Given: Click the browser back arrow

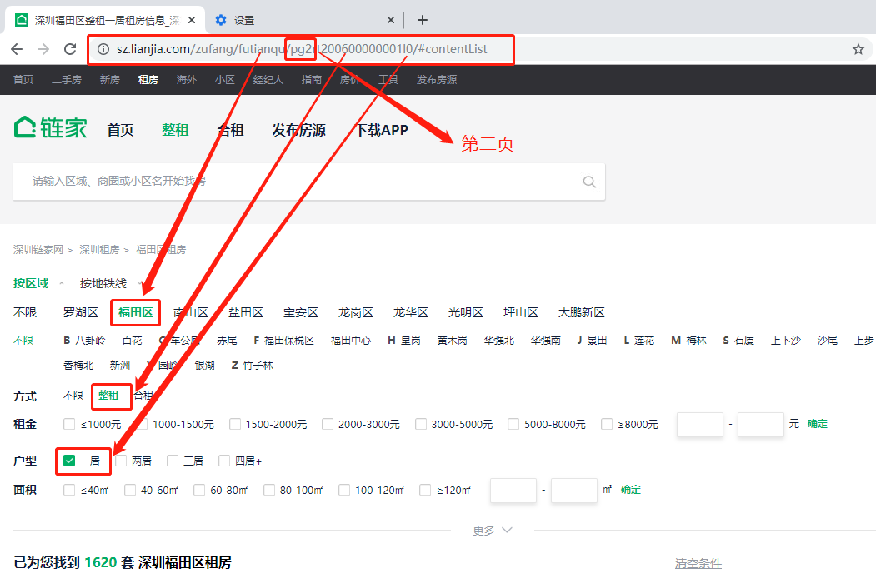Looking at the screenshot, I should tap(17, 49).
